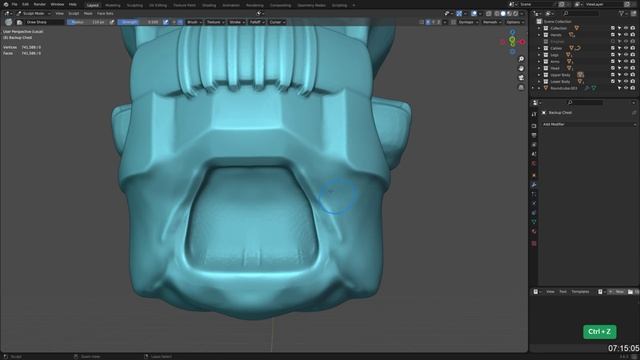Open the Edit menu
640x360 pixels.
click(25, 4)
